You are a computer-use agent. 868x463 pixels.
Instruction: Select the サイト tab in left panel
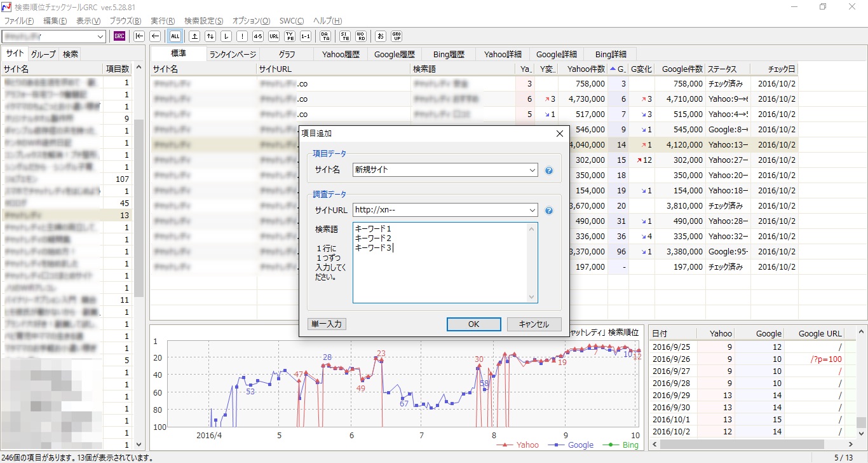15,53
